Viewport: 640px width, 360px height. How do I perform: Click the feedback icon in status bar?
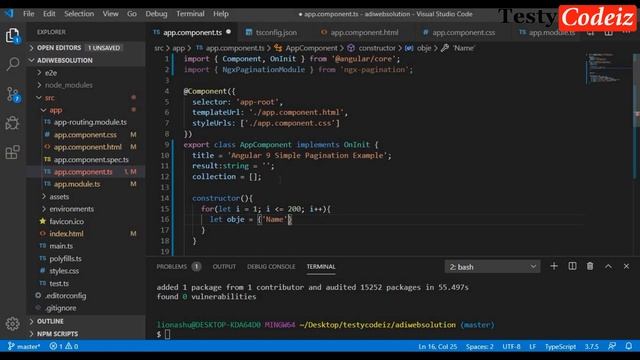(612, 346)
